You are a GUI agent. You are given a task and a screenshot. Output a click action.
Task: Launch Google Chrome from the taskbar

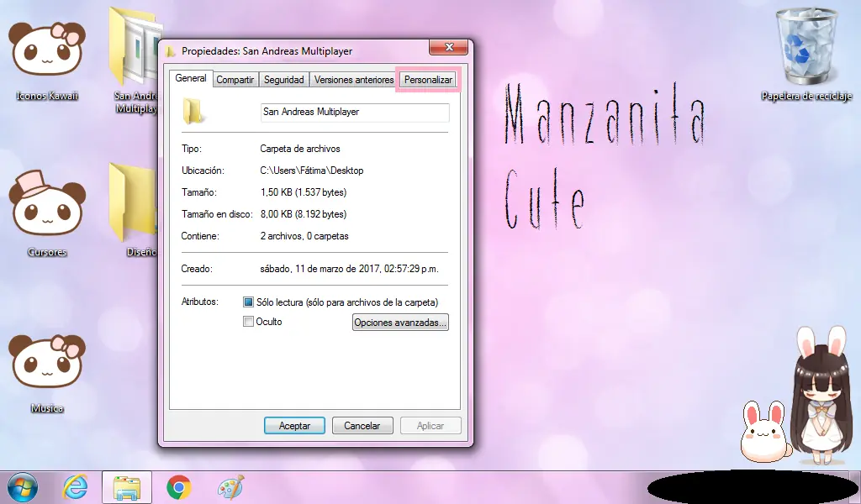[178, 487]
